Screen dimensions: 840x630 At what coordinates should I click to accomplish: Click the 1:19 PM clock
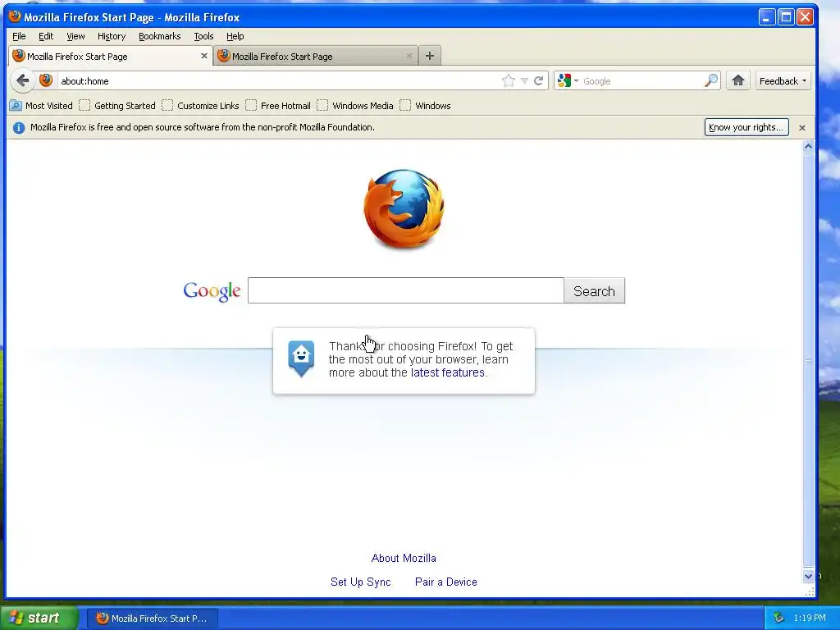pyautogui.click(x=810, y=619)
